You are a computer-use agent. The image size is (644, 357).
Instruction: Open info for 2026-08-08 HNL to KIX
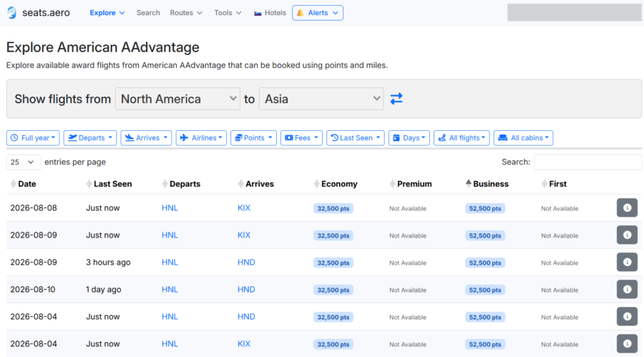coord(627,208)
